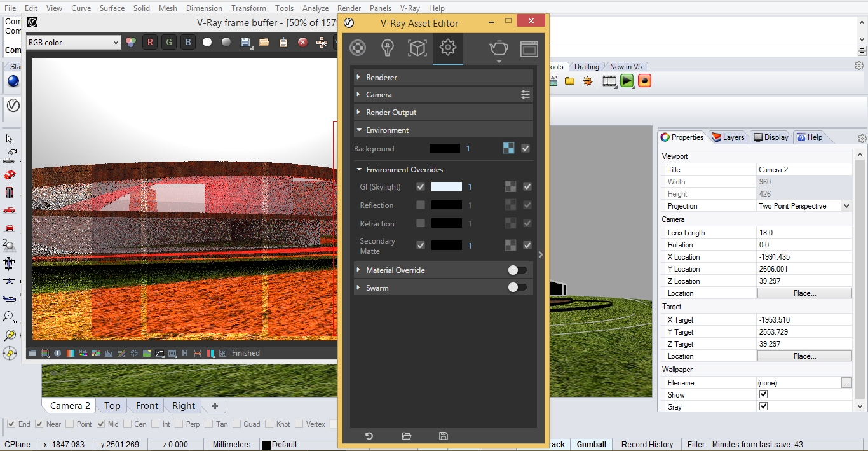Start render with the teapot icon
The height and width of the screenshot is (451, 868).
click(x=499, y=48)
